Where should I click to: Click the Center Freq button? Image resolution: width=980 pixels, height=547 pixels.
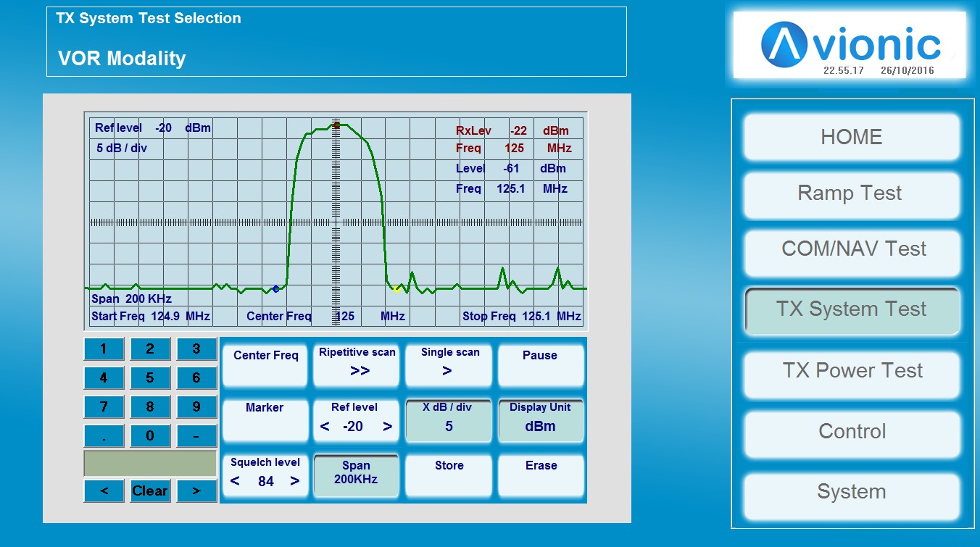coord(265,364)
